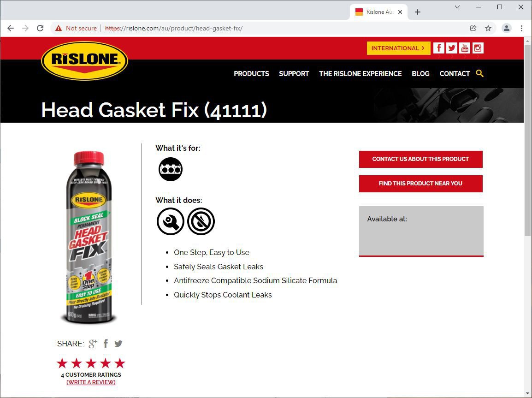Screen dimensions: 532x398
Task: Click the stop leak droplet icon
Action: (201, 221)
